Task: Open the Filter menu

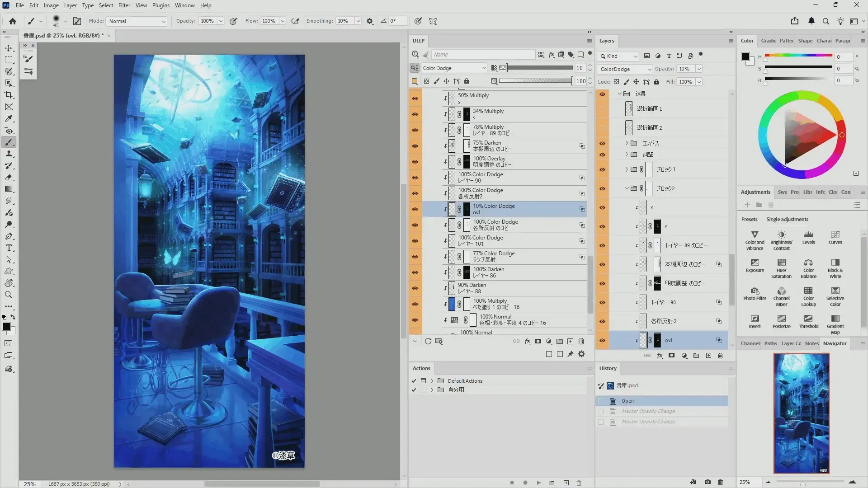Action: [124, 5]
